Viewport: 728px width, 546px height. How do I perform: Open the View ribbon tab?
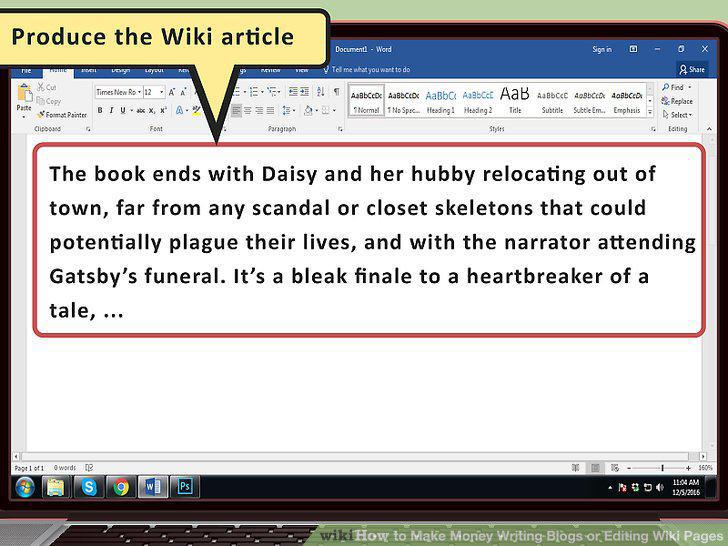coord(302,70)
